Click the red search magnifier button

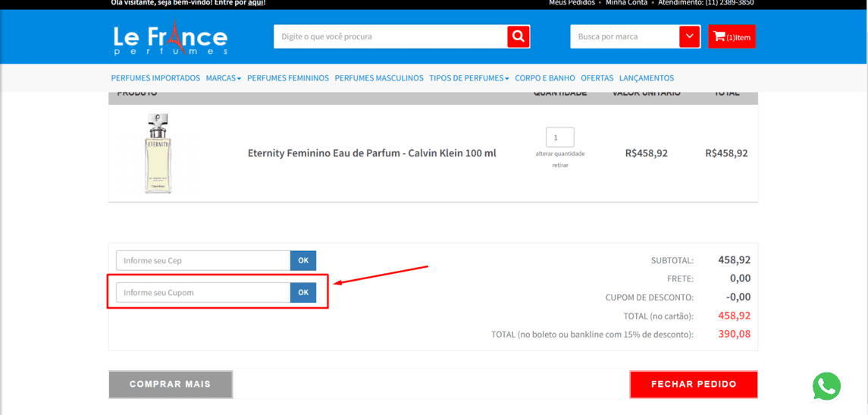coord(518,36)
